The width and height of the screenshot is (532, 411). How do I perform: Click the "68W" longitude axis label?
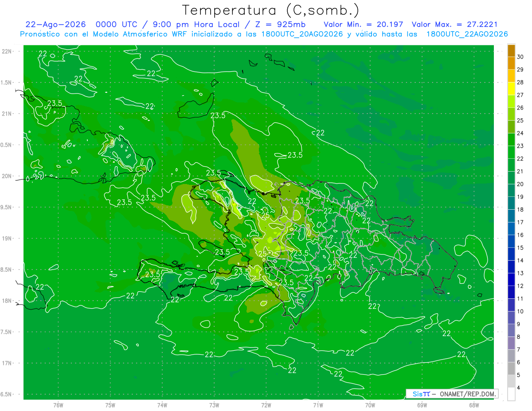(x=474, y=405)
